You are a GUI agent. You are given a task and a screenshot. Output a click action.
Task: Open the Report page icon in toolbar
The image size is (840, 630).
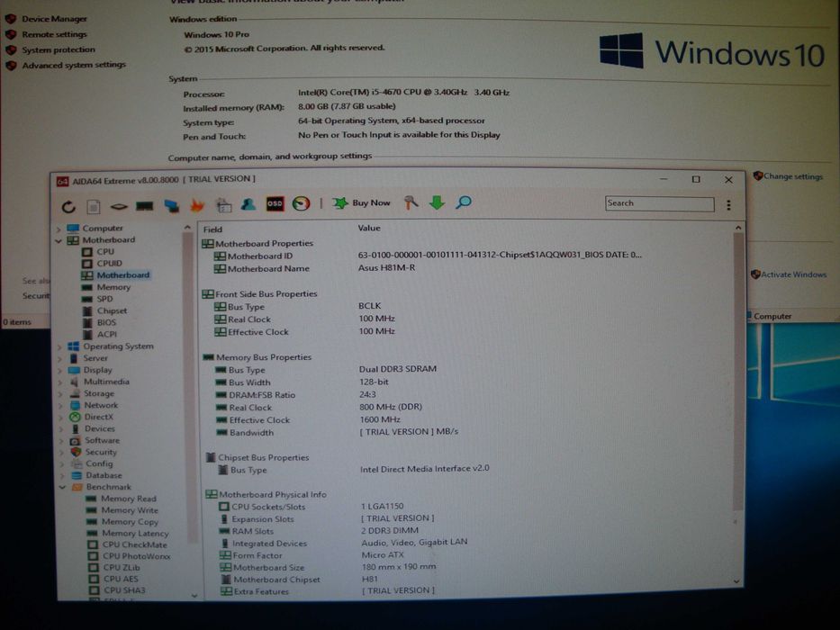94,206
